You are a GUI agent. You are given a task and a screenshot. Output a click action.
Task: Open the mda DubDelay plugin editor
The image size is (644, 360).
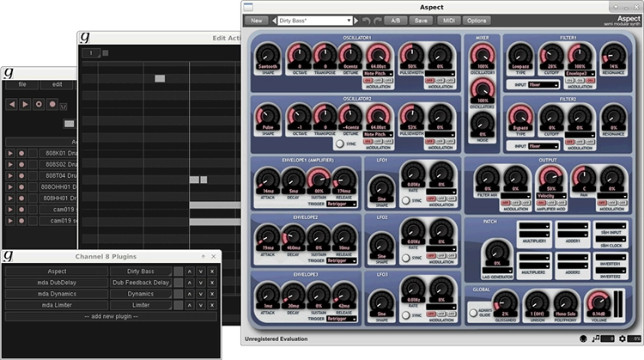tap(57, 283)
